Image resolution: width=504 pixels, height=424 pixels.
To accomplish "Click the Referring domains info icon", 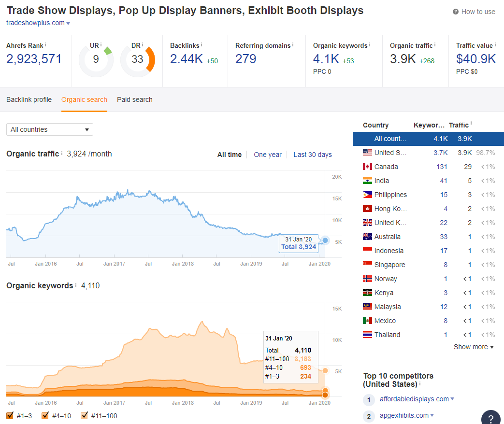I will coord(293,45).
